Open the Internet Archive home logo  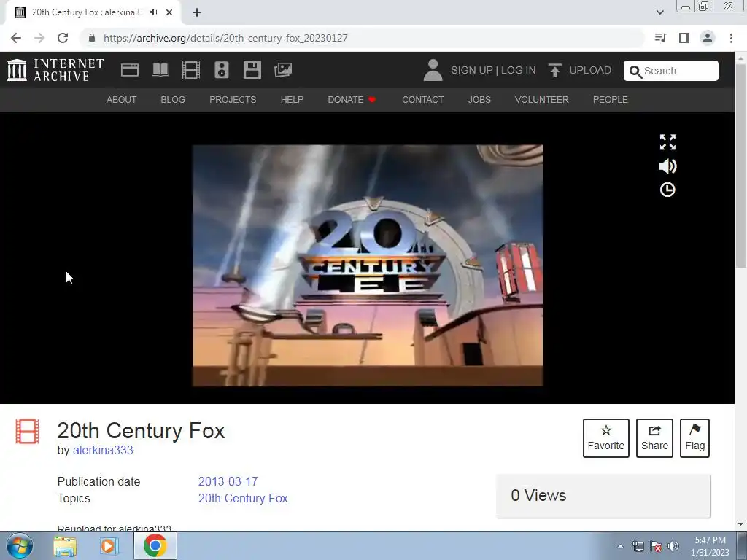click(x=55, y=70)
